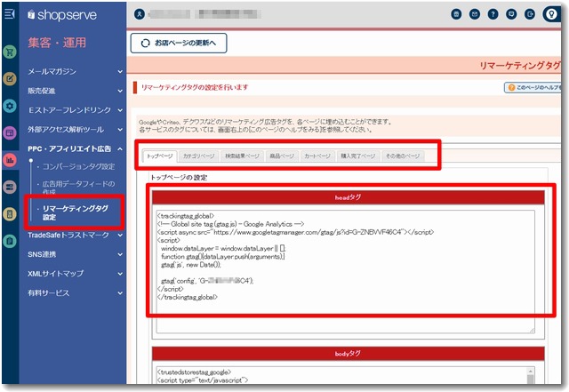569x392 pixels.
Task: Open the yellow mobile phone sidebar icon
Action: (x=10, y=214)
